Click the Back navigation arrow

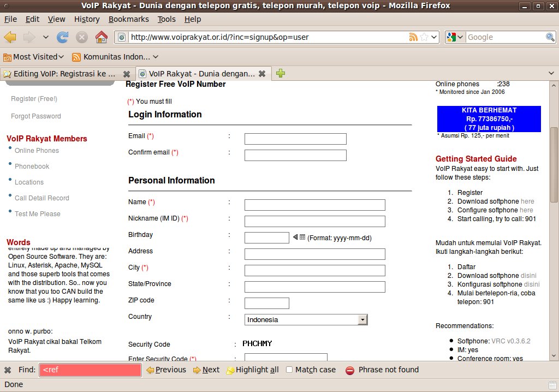(x=10, y=37)
